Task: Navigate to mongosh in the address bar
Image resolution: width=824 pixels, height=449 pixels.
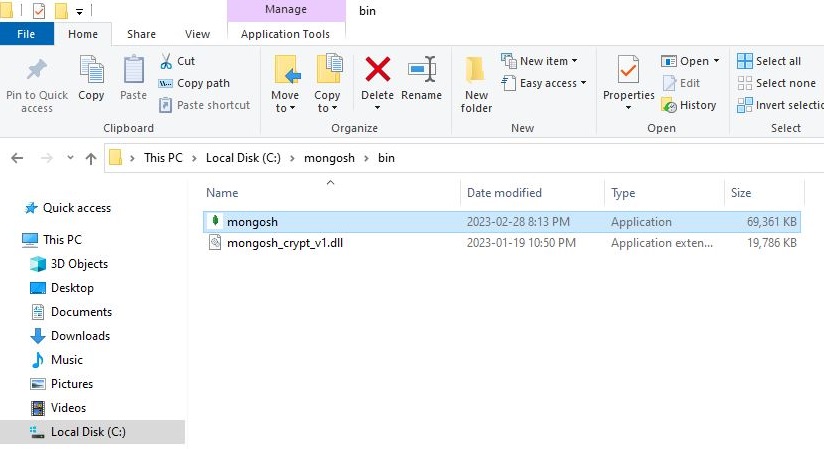Action: click(329, 158)
